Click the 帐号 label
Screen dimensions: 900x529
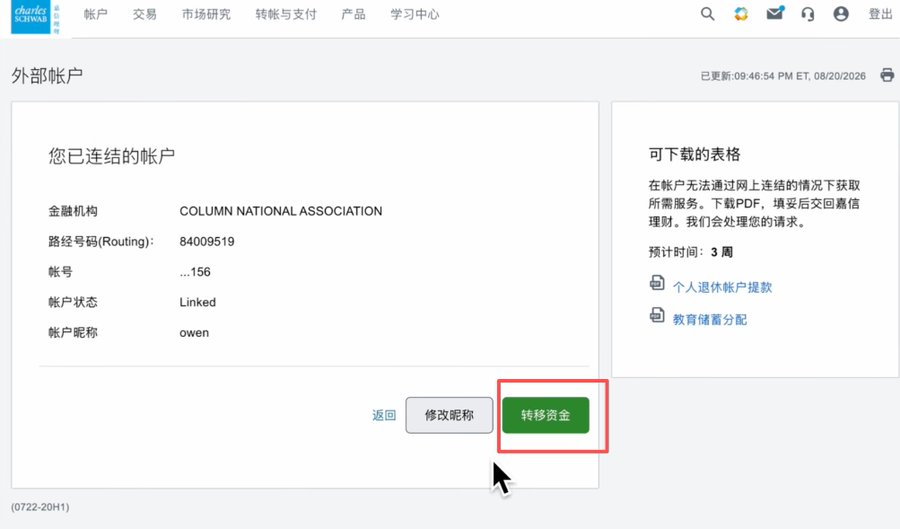60,272
